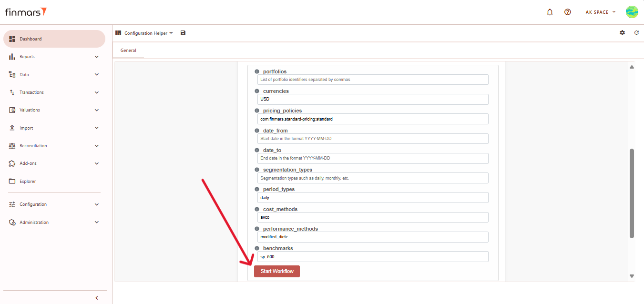The height and width of the screenshot is (304, 644).
Task: Collapse the sidebar with the left chevron
Action: (97, 298)
